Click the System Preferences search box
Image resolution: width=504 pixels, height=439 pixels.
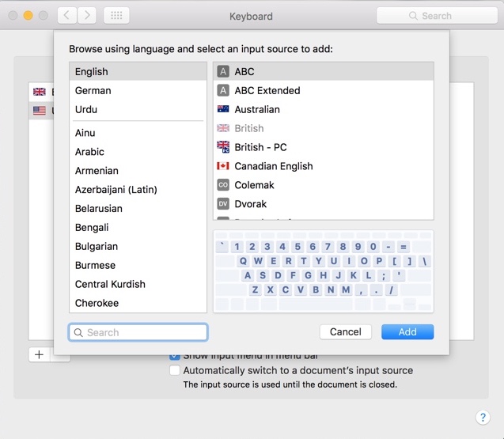[x=437, y=16]
